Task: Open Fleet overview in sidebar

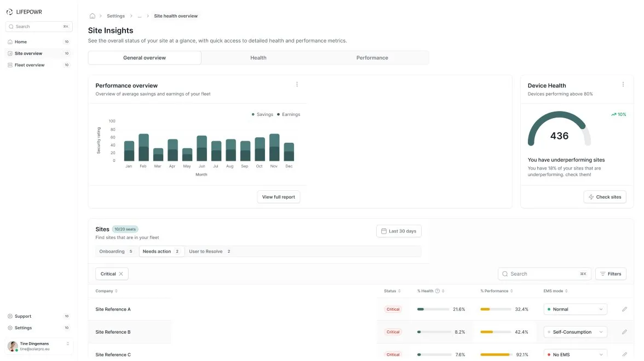Action: click(x=38, y=65)
